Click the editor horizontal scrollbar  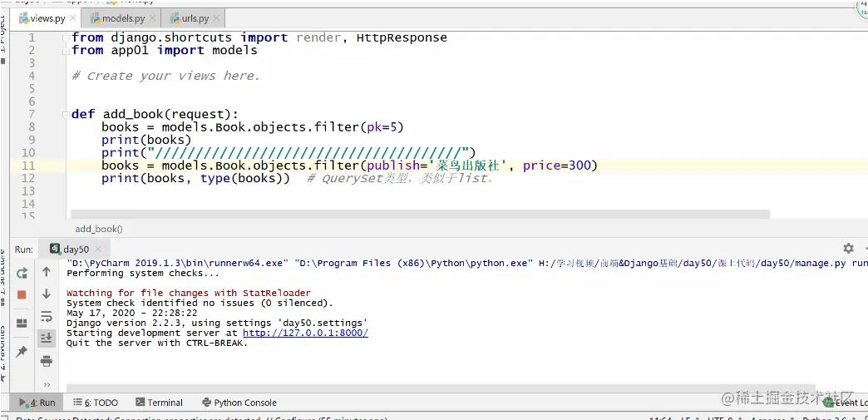point(420,214)
